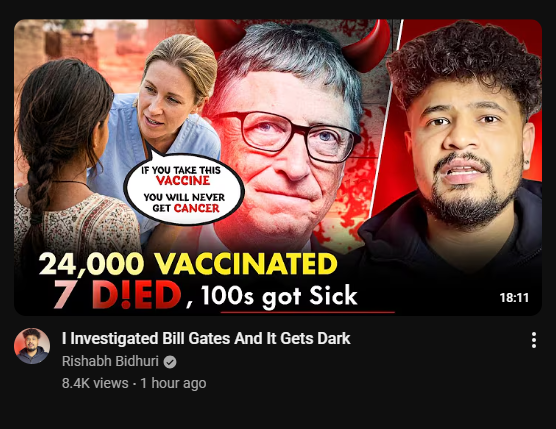Click the word VACCINE in speech bubble
556x429 pixels.
[x=183, y=180]
